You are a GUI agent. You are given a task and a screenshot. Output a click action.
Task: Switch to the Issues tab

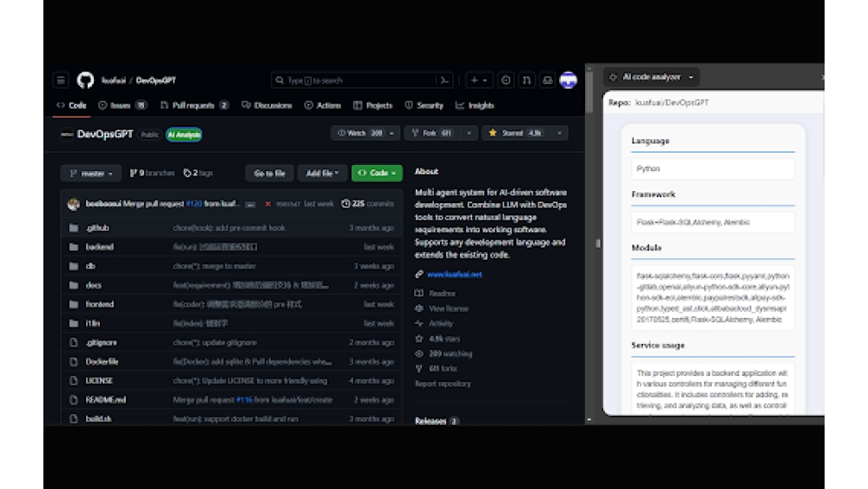[x=122, y=105]
